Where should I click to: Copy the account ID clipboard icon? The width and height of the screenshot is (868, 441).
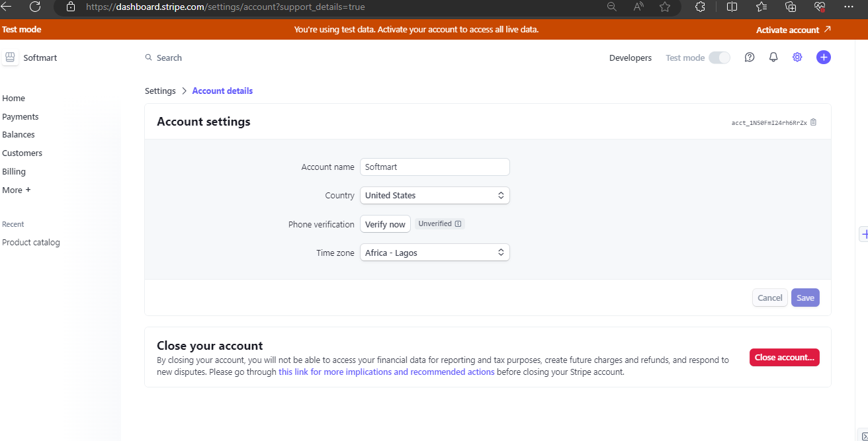pyautogui.click(x=814, y=122)
